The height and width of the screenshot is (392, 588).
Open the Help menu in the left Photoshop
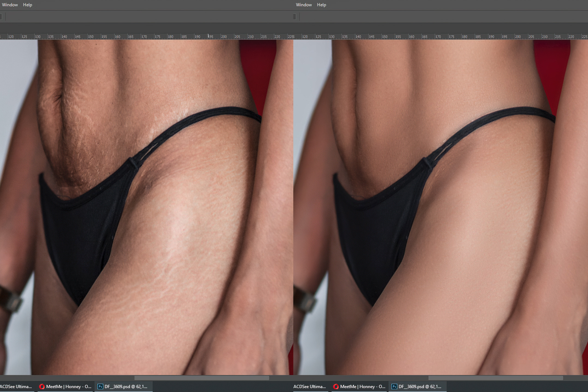(x=27, y=5)
